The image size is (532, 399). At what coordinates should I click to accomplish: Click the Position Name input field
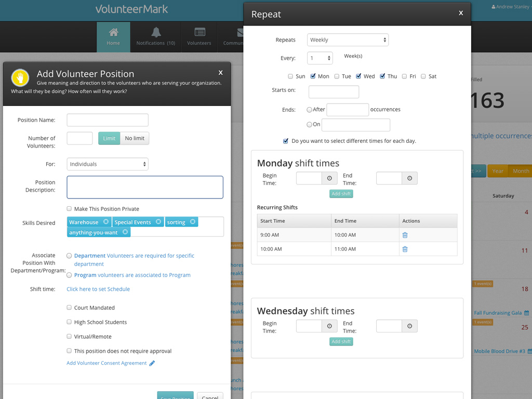point(108,120)
